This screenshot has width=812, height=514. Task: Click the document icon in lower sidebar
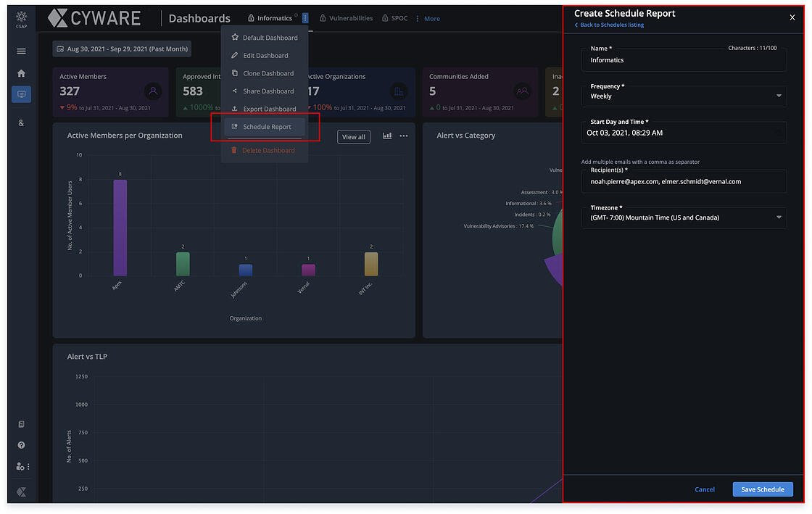click(x=21, y=424)
